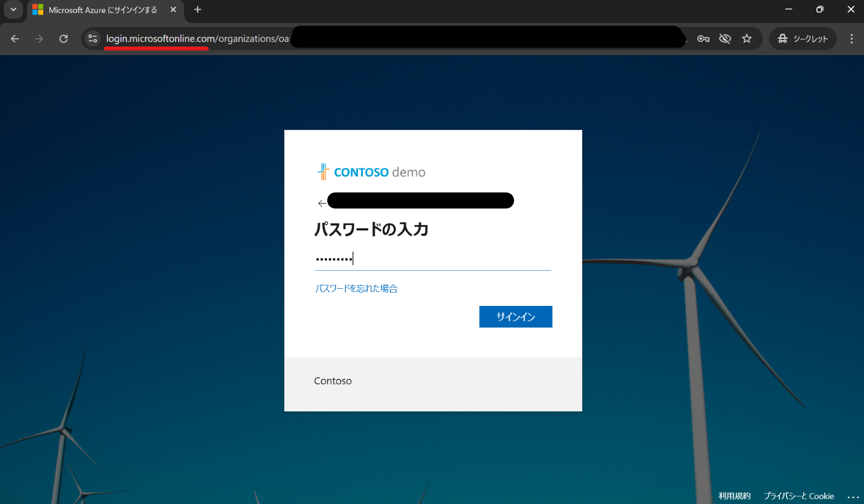Click the third-party cookies blocked eye icon
This screenshot has width=864, height=504.
(x=725, y=39)
